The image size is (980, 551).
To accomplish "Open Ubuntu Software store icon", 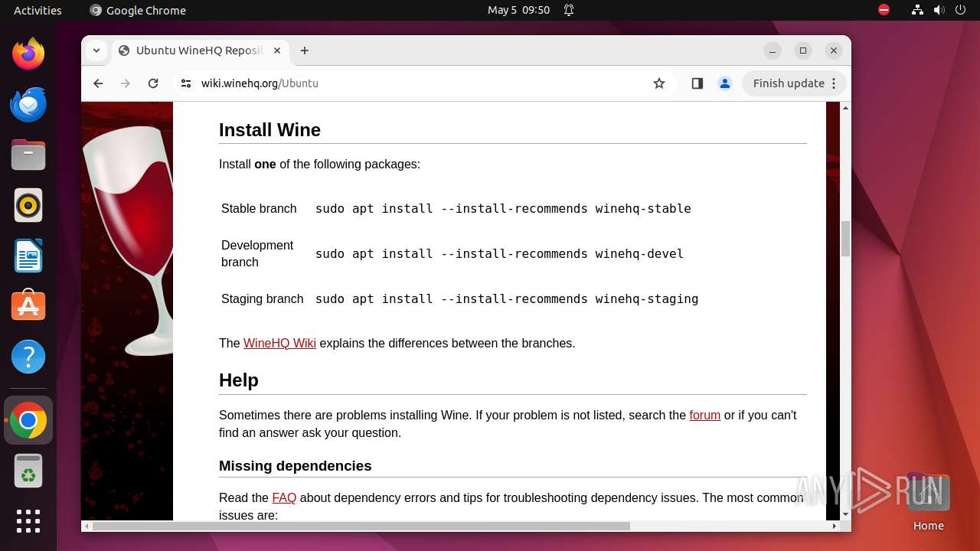I will pos(28,305).
